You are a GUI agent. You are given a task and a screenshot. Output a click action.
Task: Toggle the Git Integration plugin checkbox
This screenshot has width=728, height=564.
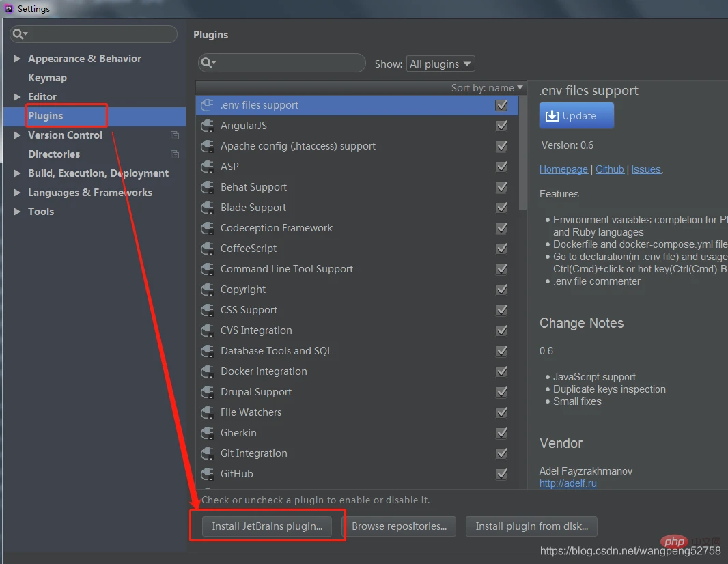point(502,453)
